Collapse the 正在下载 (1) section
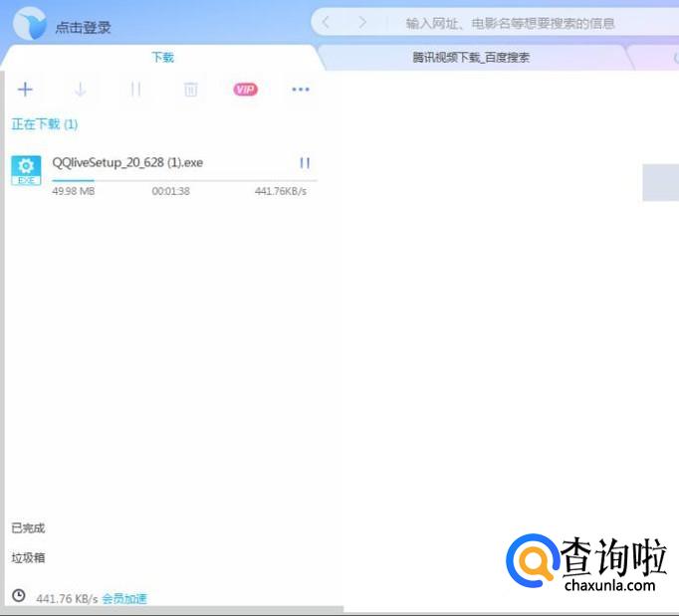This screenshot has height=616, width=679. (x=45, y=124)
